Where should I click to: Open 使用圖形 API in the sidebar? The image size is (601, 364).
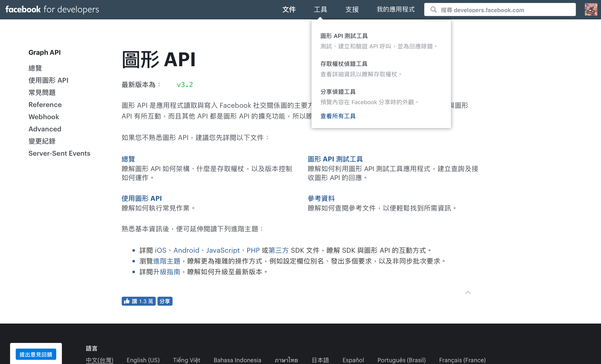click(48, 80)
